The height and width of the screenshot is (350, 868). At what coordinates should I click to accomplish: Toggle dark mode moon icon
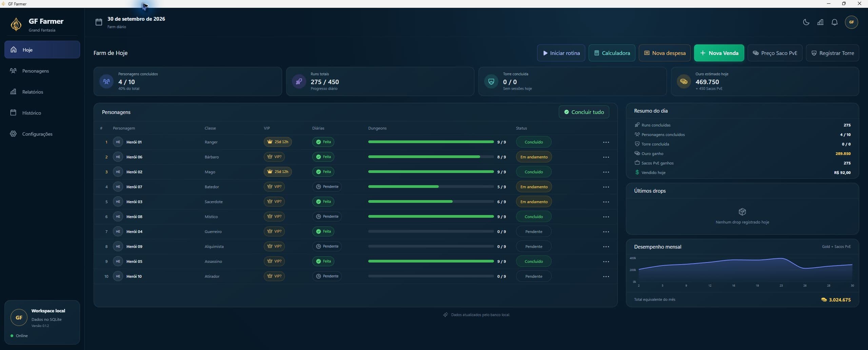click(806, 22)
